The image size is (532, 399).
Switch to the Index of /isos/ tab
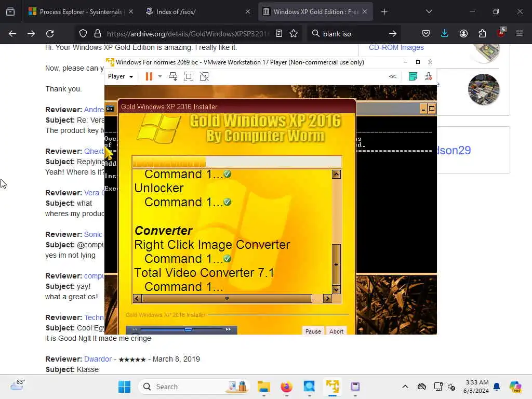pos(197,11)
